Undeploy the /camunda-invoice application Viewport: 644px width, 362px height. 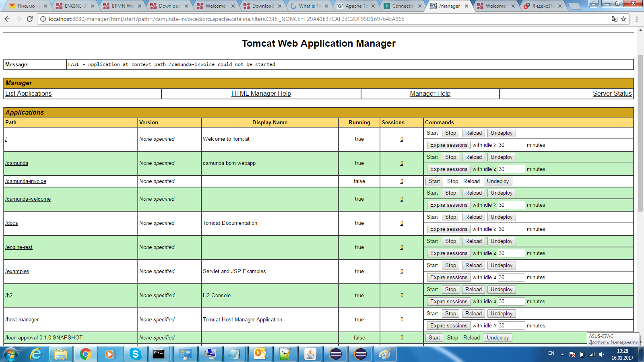coord(498,181)
